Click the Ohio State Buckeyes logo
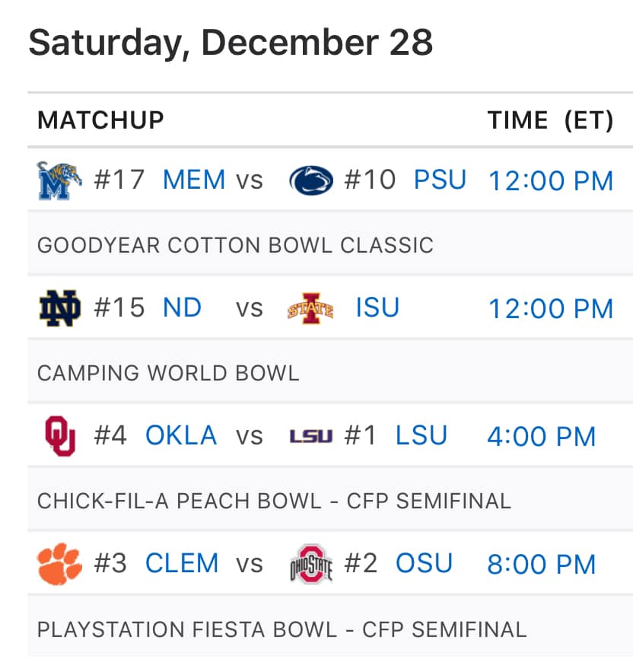The image size is (633, 672). point(310,564)
